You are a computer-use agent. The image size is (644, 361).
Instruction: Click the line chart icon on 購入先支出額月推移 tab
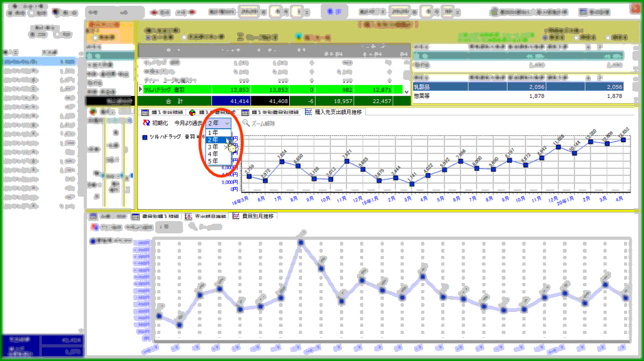(x=308, y=112)
